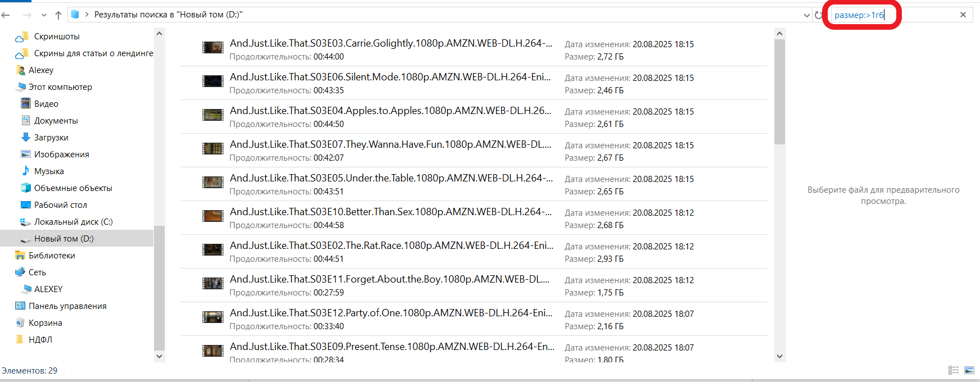The height and width of the screenshot is (382, 980).
Task: Go back using the Back arrow
Action: (x=6, y=15)
